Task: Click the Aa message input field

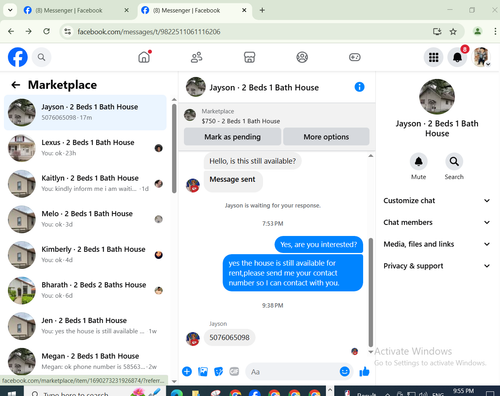Action: (293, 371)
